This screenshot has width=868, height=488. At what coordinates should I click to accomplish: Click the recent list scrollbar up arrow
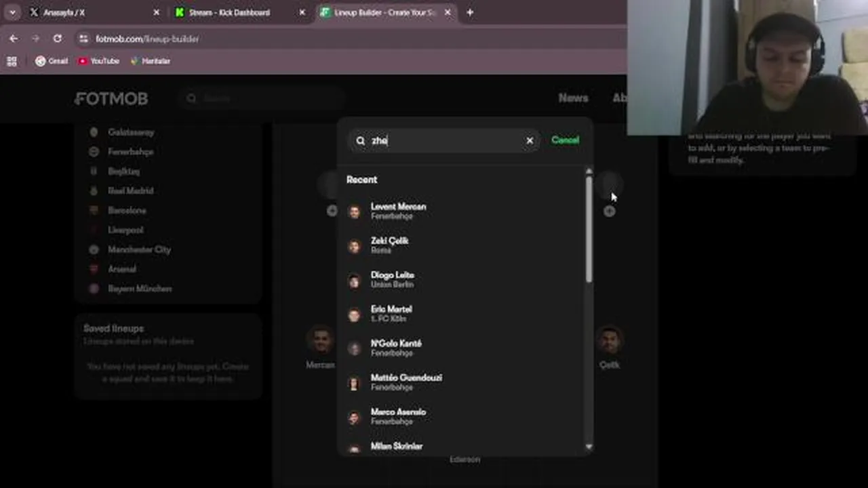[589, 171]
